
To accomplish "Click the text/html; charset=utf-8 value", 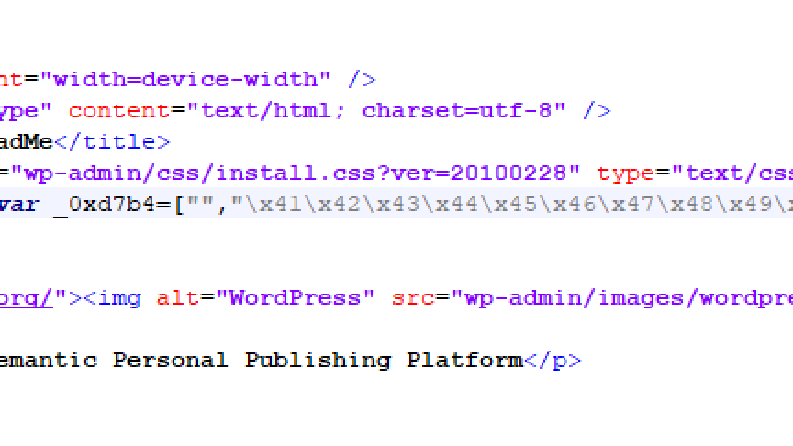I will (376, 111).
